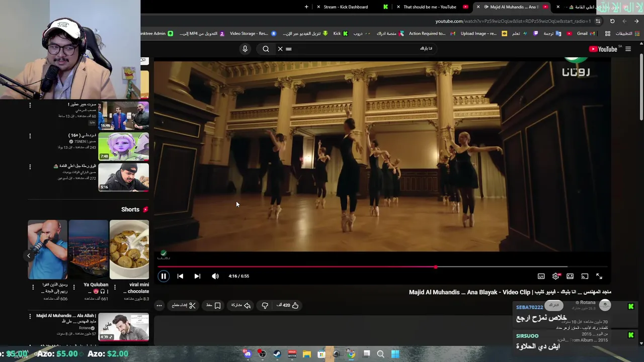Like the video with 420 thumbs-up
644x362 pixels.
(x=287, y=305)
